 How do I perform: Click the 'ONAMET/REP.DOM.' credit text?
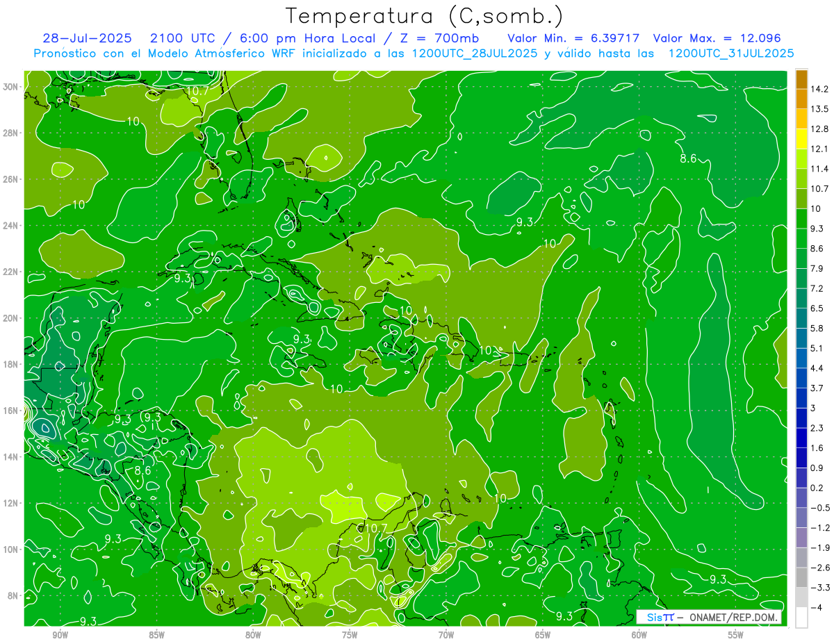[733, 617]
